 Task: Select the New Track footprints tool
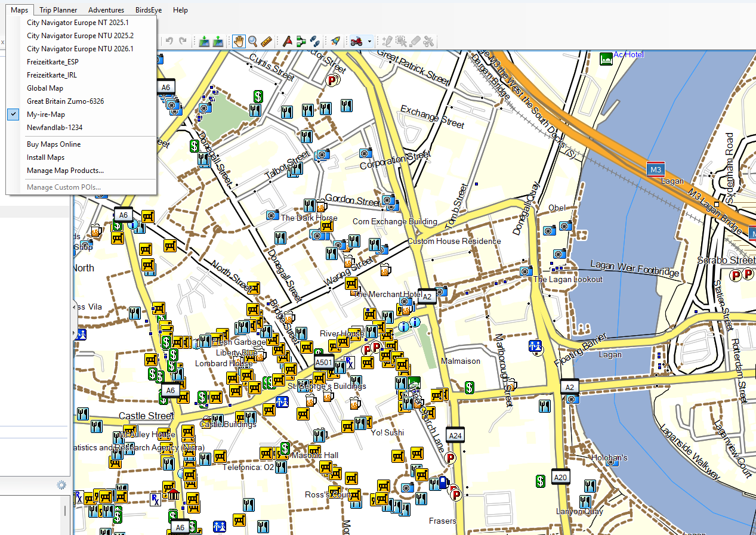click(x=314, y=41)
